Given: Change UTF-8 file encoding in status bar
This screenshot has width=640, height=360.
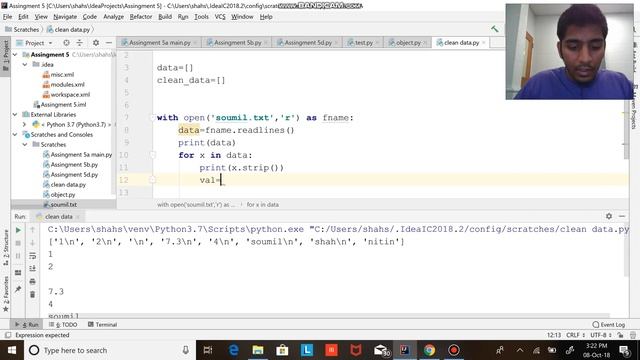Looking at the screenshot, I should click(x=600, y=335).
